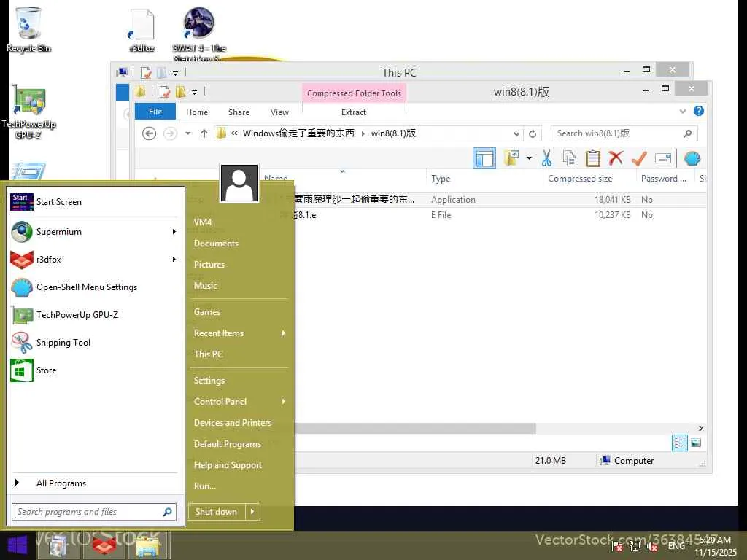Viewport: 747px width, 560px height.
Task: Open the File ribbon tab
Action: (155, 112)
